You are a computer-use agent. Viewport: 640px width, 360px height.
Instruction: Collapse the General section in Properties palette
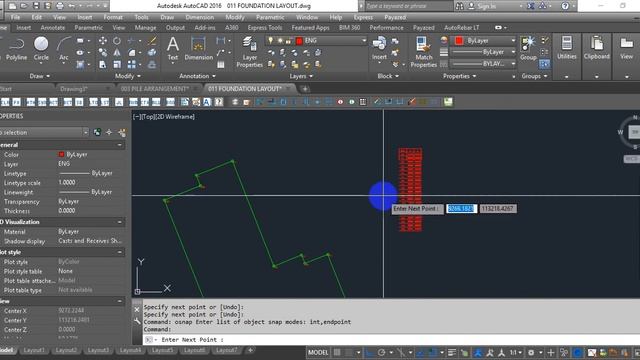pyautogui.click(x=119, y=145)
